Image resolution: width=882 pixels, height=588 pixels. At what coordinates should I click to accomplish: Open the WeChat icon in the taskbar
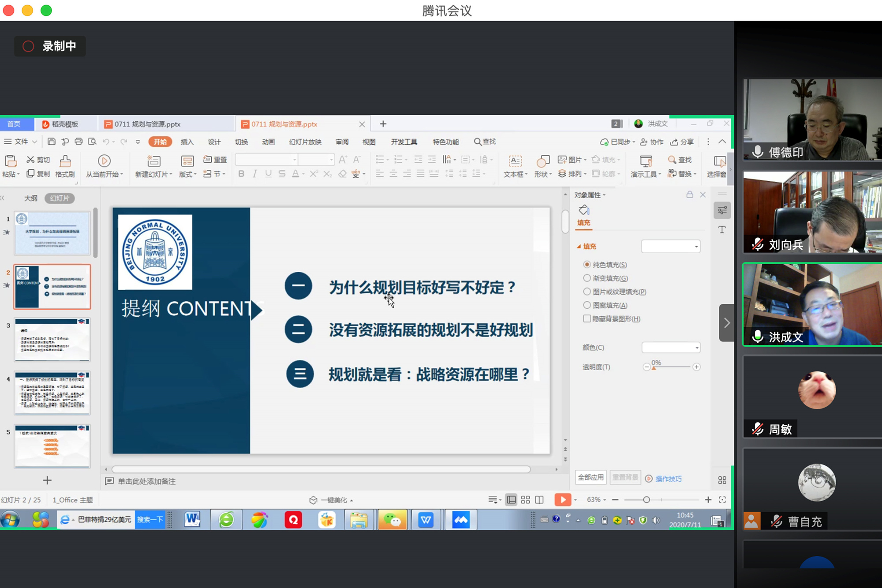(392, 520)
